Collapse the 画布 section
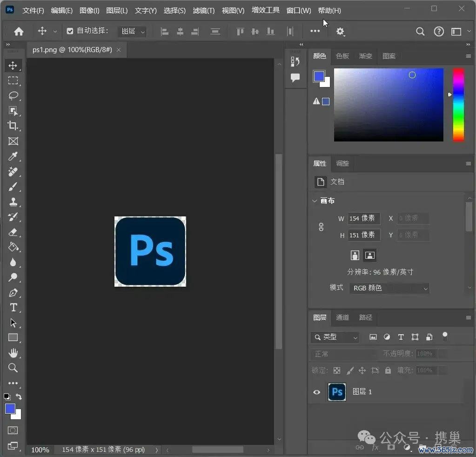 tap(315, 201)
